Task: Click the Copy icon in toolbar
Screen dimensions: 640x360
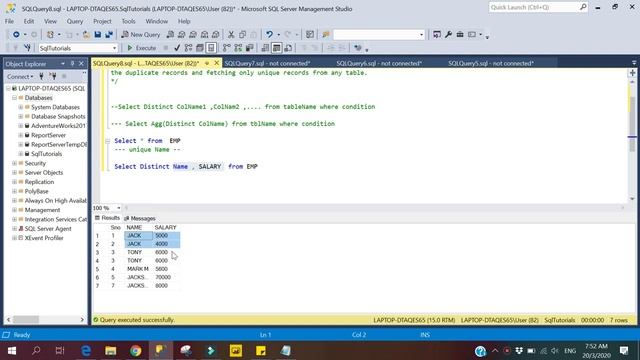Action: pos(242,35)
